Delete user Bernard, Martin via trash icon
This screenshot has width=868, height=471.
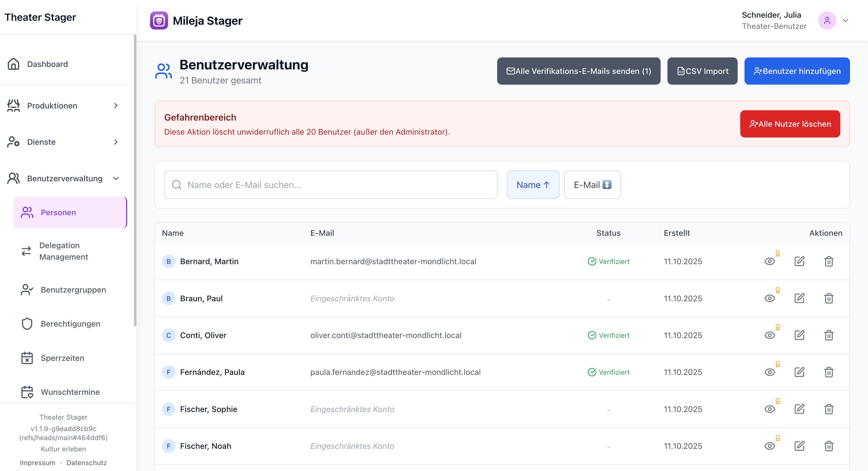[x=829, y=261]
